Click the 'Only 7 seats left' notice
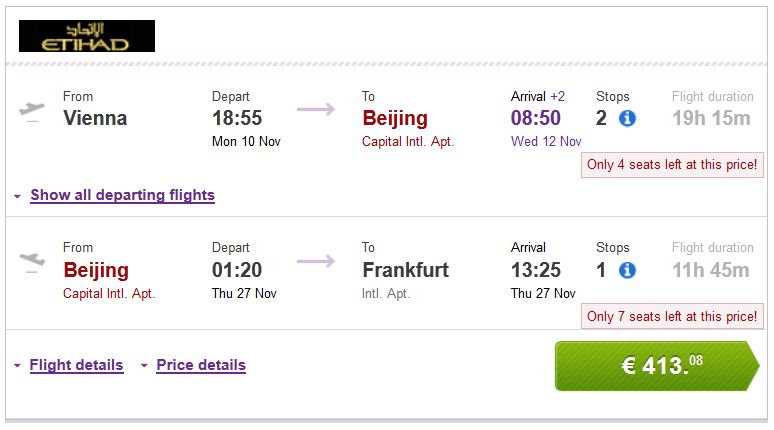This screenshot has height=430, width=774. pos(671,316)
